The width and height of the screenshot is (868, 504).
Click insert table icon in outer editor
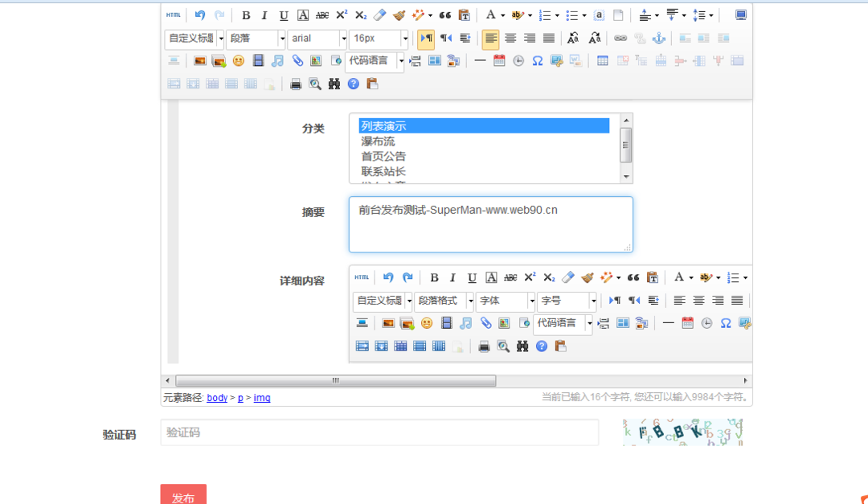[602, 61]
